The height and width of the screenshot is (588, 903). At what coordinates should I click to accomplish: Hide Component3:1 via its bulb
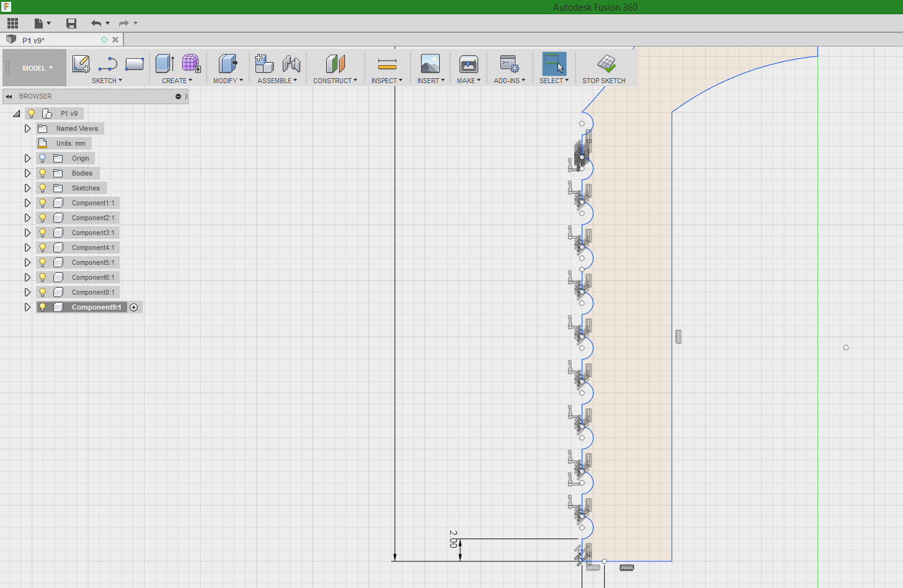pos(43,233)
